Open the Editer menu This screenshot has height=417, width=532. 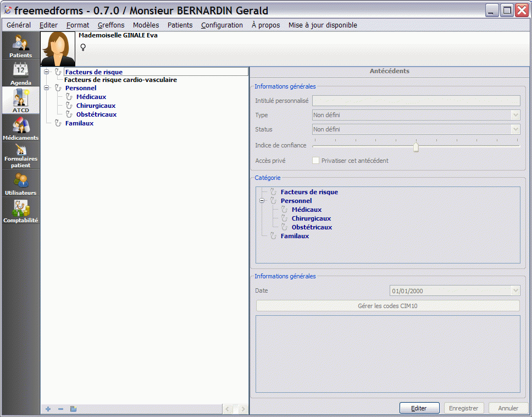point(48,25)
